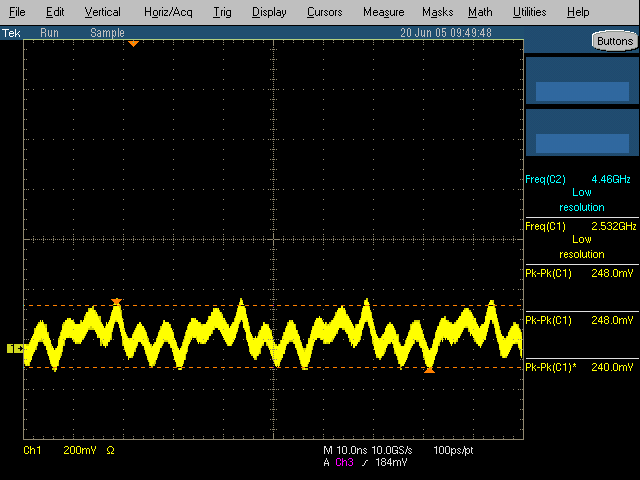Click the rising edge trigger slope symbol
The image size is (640, 480).
pyautogui.click(x=364, y=462)
